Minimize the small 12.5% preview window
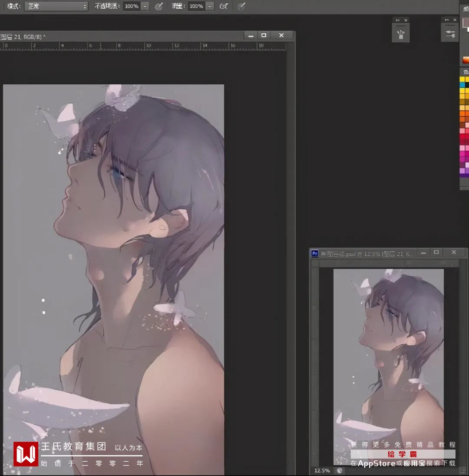Viewport: 469px width, 476px height. (x=423, y=253)
